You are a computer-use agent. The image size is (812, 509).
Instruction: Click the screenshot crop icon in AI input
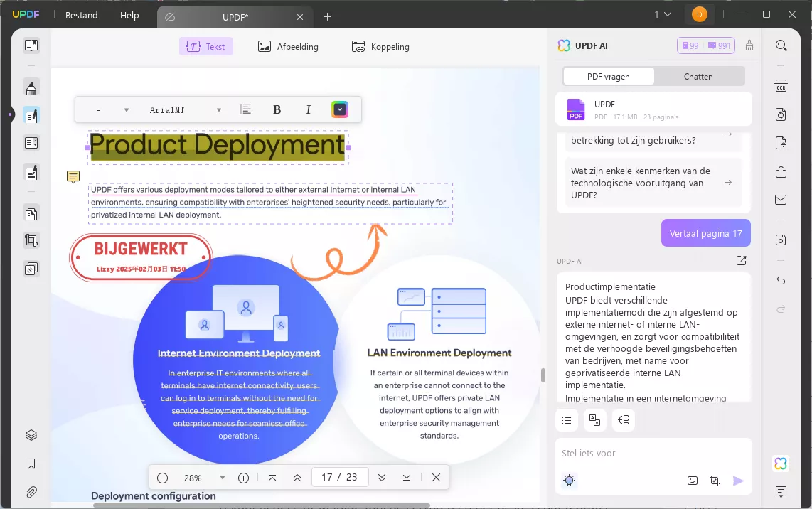tap(715, 481)
